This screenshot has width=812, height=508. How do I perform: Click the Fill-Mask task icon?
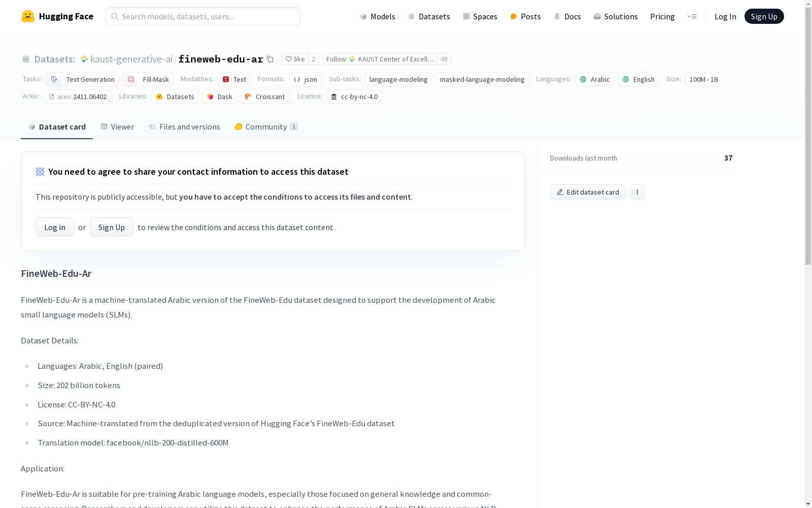click(131, 79)
